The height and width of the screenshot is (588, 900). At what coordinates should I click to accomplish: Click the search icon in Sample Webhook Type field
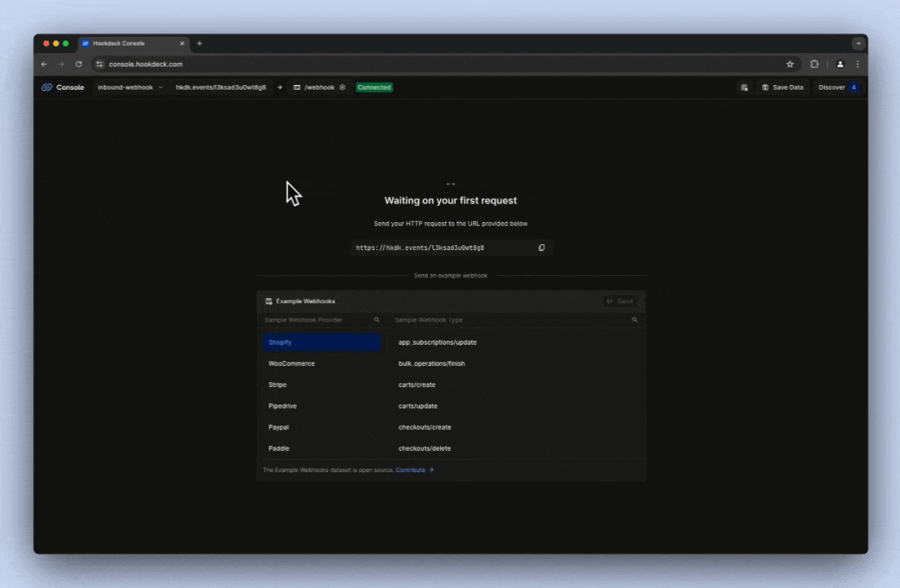pos(635,319)
